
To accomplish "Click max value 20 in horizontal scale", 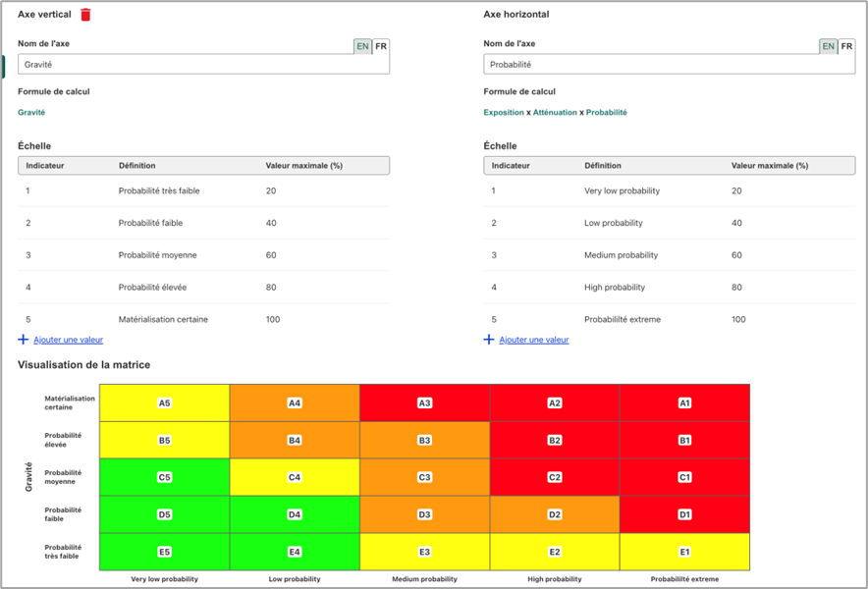I will tap(736, 191).
